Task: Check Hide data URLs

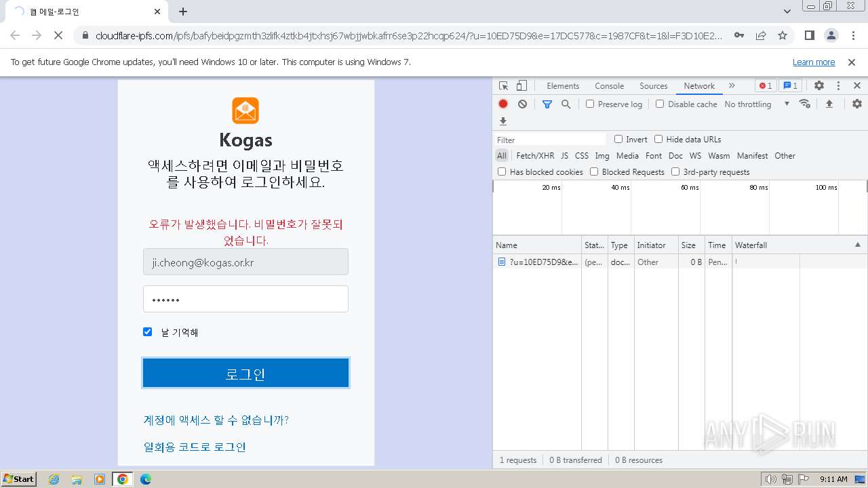Action: (658, 140)
